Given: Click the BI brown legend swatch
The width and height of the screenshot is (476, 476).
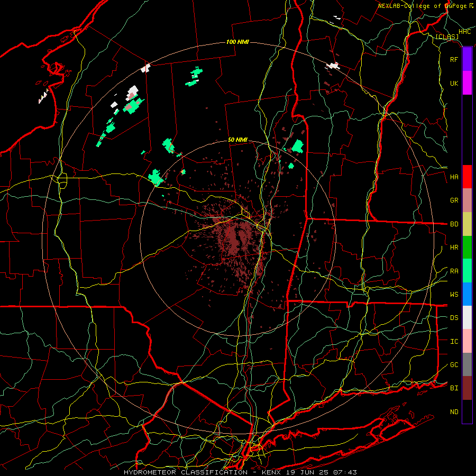Looking at the screenshot, I should coord(467,388).
